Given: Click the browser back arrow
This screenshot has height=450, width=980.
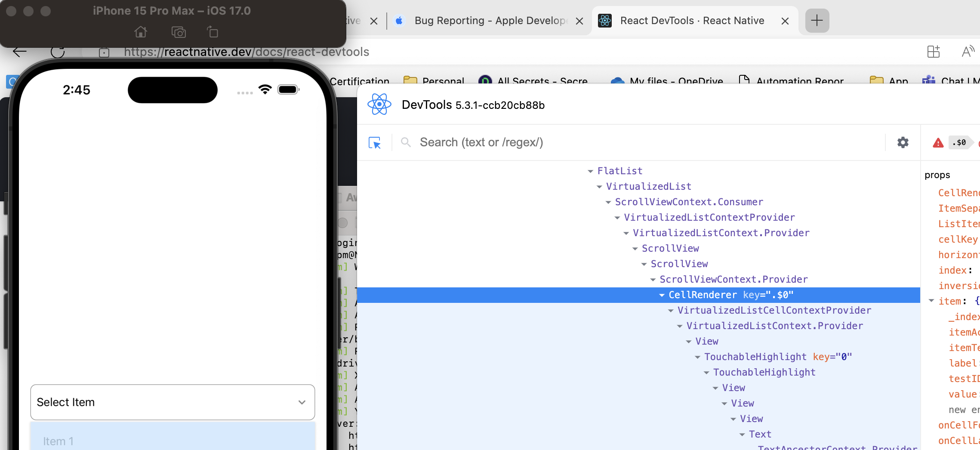Looking at the screenshot, I should [x=20, y=52].
